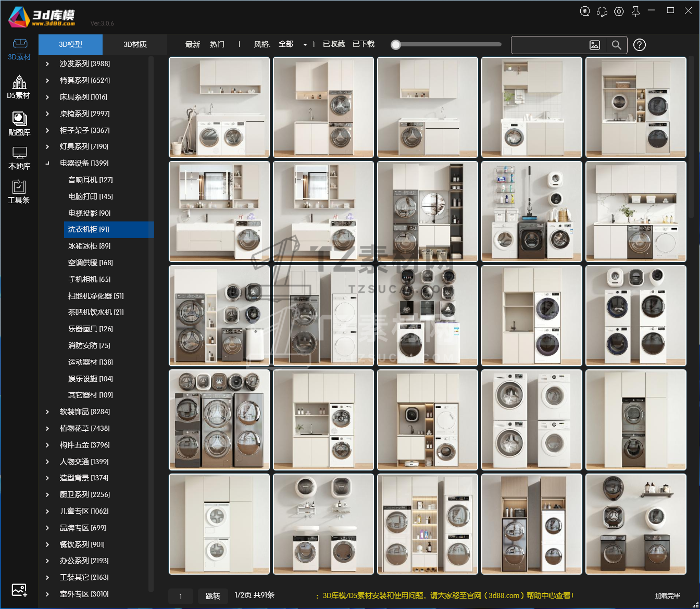700x609 pixels.
Task: Select the 乐器画具 [126] subcategory
Action: click(91, 329)
